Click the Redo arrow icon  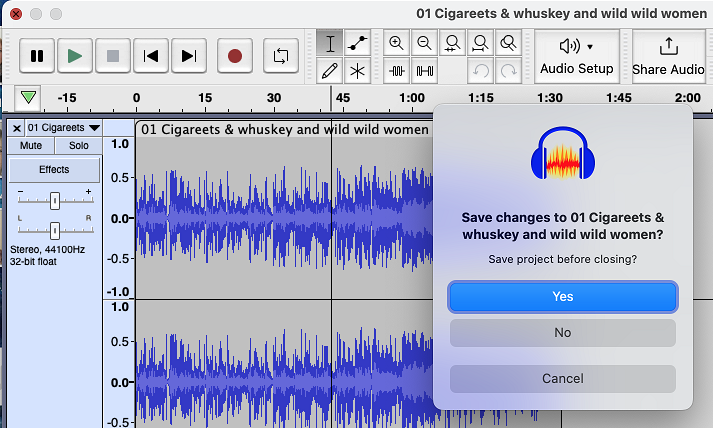[x=508, y=71]
